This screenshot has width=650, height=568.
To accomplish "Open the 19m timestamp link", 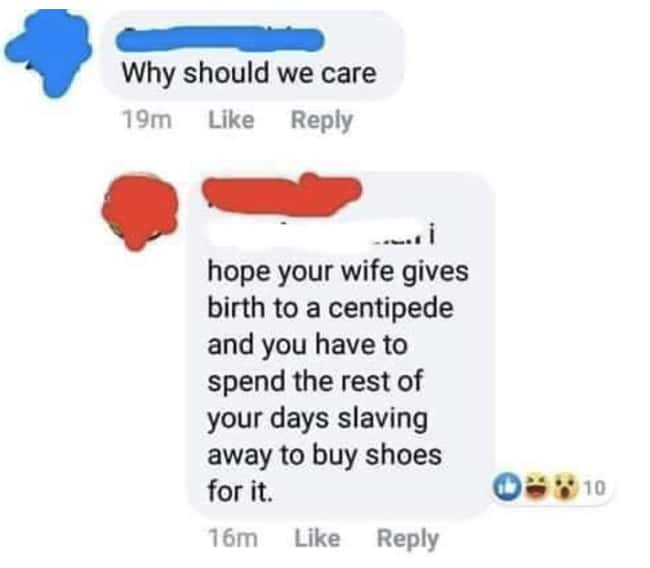I will pos(148,121).
